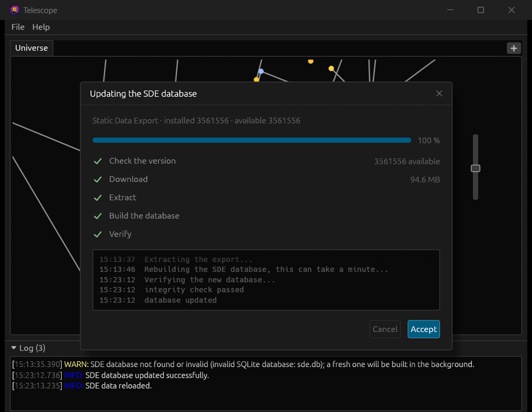Viewport: 532px width, 412px height.
Task: Click the WARN SDE database not found entry
Action: coord(243,364)
